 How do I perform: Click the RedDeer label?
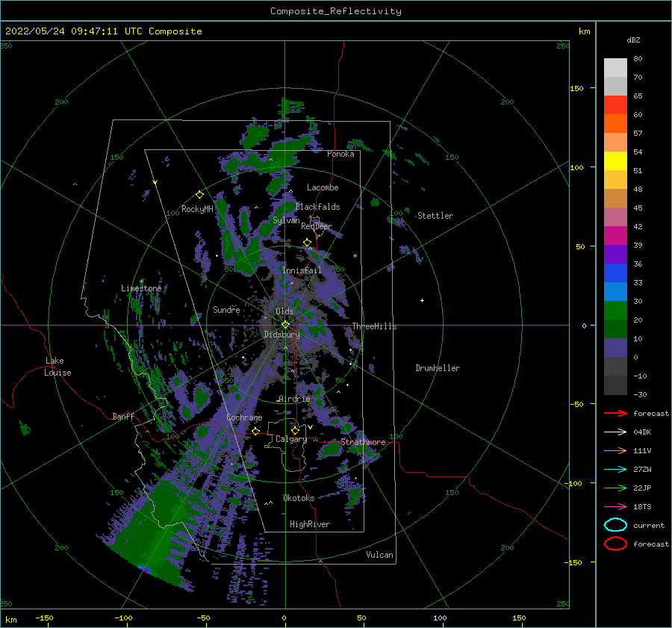pyautogui.click(x=317, y=226)
